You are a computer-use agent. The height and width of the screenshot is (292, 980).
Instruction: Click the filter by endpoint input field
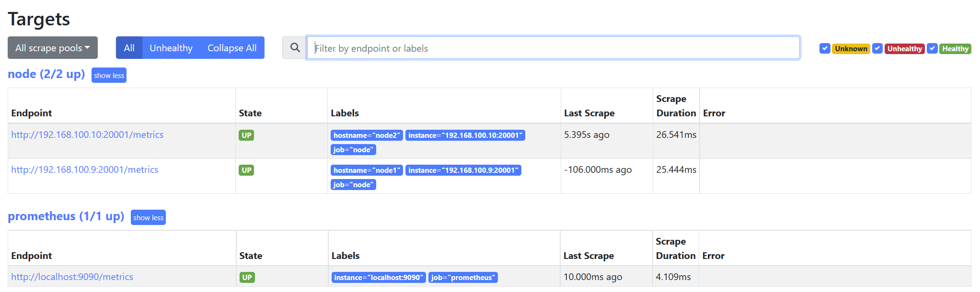tap(553, 48)
